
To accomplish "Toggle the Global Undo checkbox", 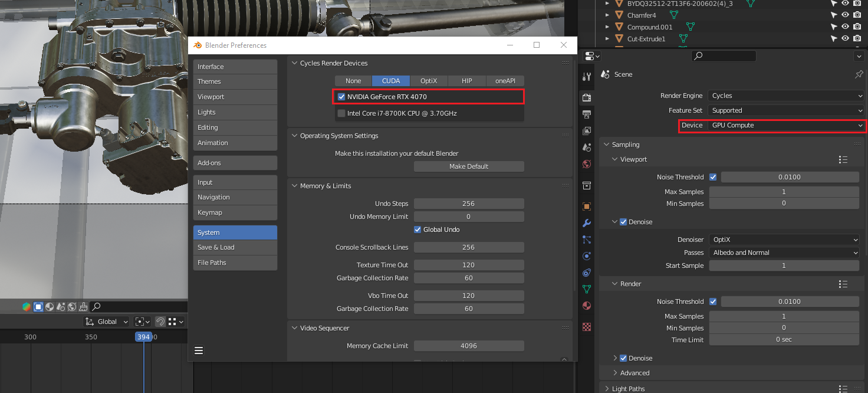I will (x=417, y=230).
